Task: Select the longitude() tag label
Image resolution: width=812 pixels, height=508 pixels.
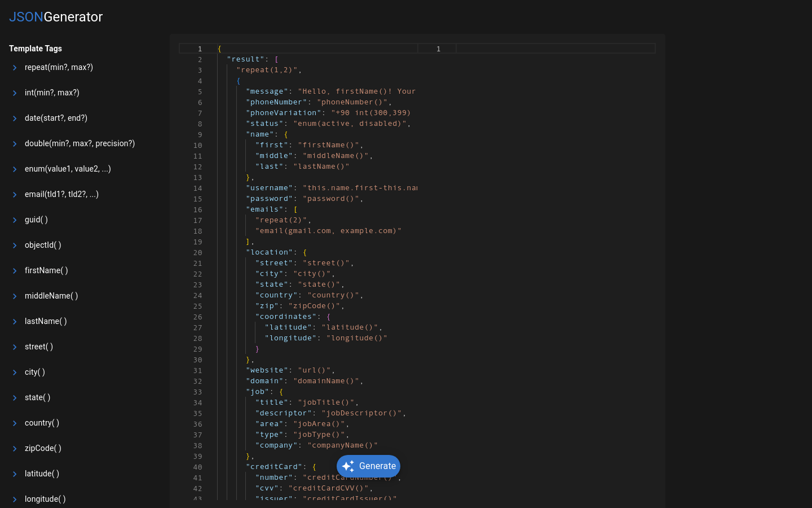Action: (45, 499)
